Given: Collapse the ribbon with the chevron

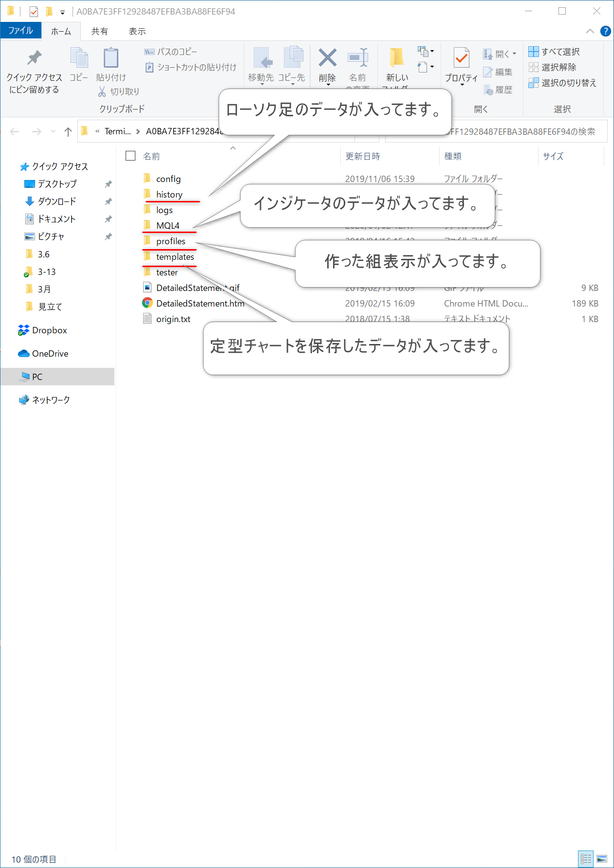Looking at the screenshot, I should click(590, 31).
